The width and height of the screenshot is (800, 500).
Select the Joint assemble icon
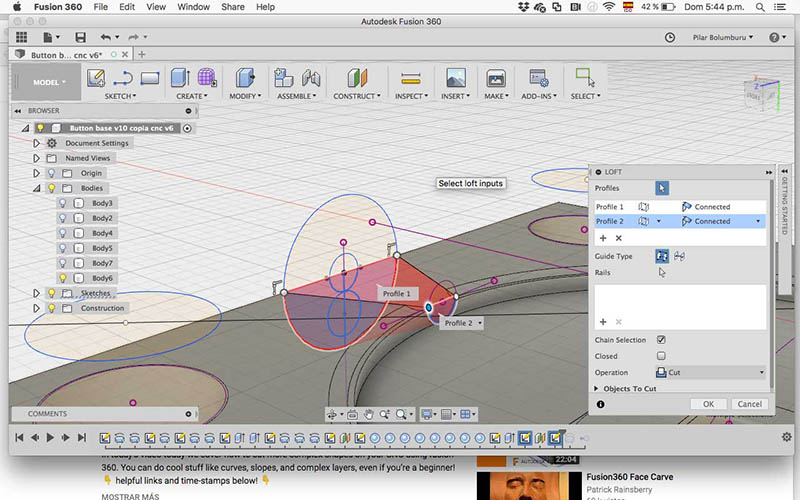click(311, 78)
